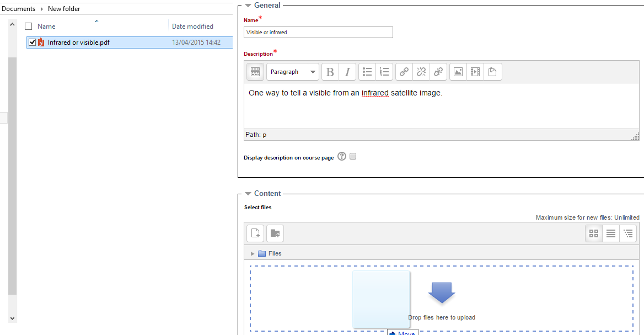
Task: Open the Paragraph format dropdown
Action: point(292,72)
